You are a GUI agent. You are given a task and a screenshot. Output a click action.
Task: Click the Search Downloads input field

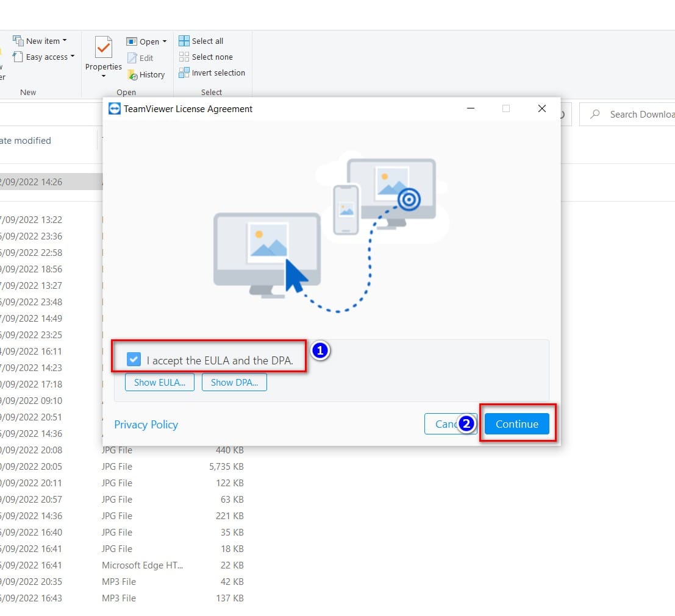point(627,115)
